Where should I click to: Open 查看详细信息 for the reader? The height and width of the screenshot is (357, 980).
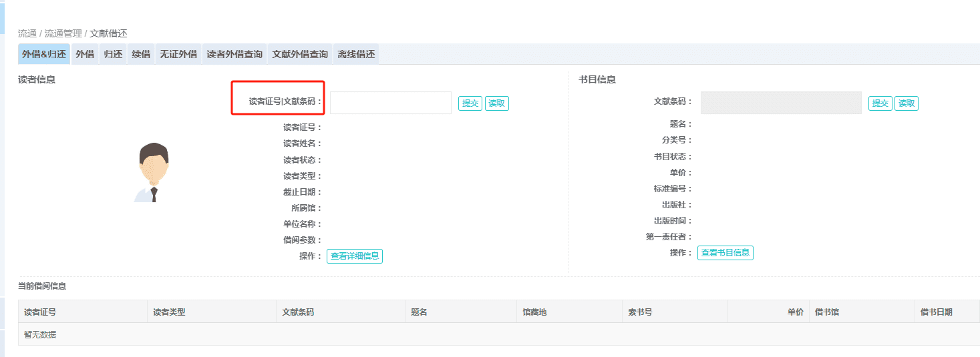click(355, 256)
